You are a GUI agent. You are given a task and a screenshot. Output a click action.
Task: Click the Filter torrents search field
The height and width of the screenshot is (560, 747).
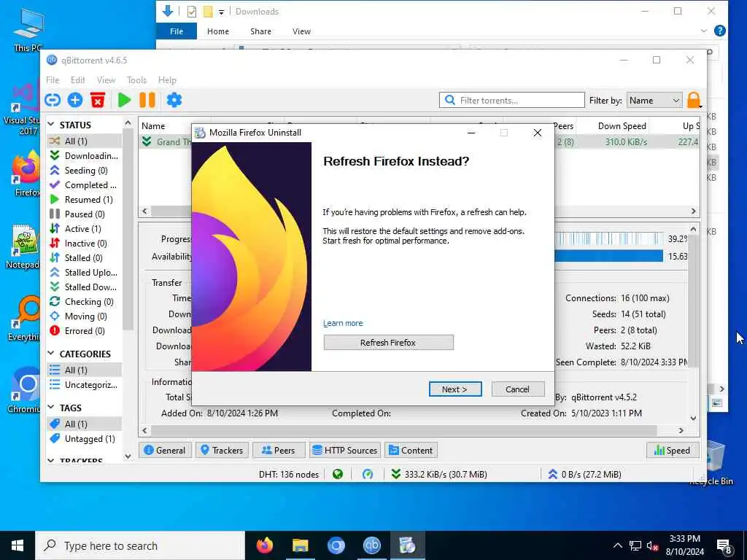pyautogui.click(x=511, y=101)
